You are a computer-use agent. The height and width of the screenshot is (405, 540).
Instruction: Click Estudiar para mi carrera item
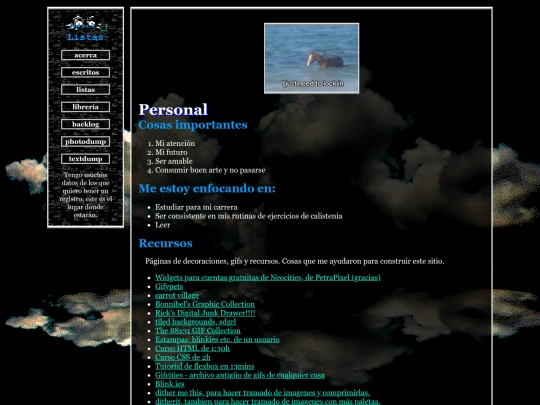coord(196,207)
